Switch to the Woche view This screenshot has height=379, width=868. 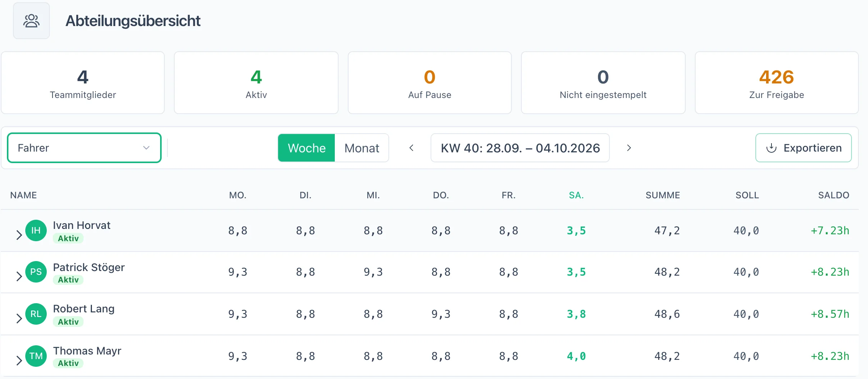(x=306, y=148)
